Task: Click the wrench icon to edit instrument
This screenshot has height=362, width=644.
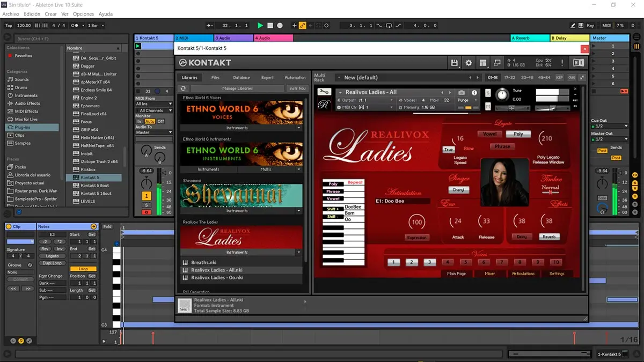Action: [324, 93]
